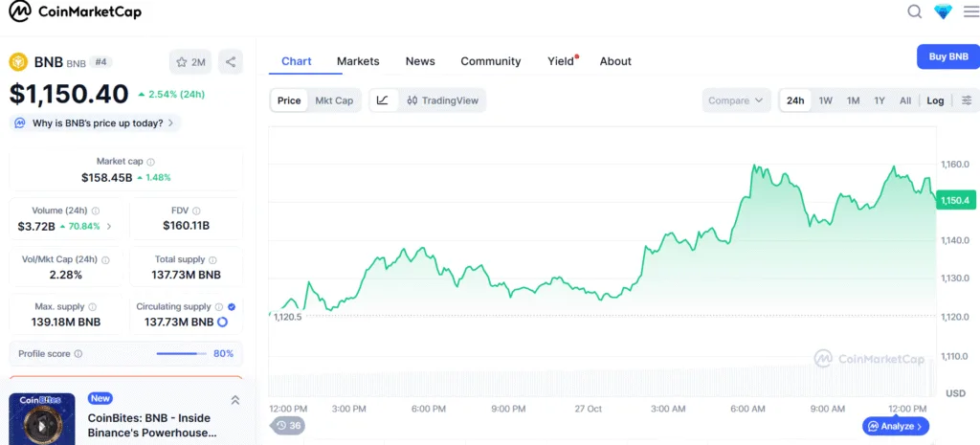
Task: Switch chart to TradingView mode
Action: coord(442,100)
